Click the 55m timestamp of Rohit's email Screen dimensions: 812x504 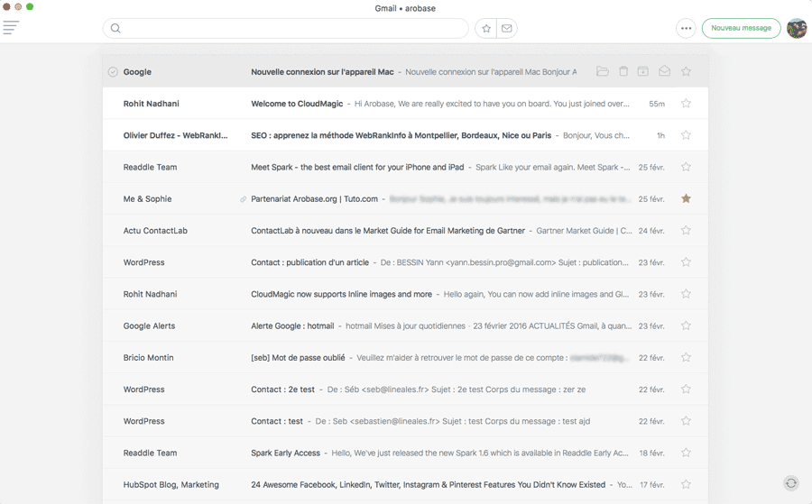pyautogui.click(x=657, y=104)
